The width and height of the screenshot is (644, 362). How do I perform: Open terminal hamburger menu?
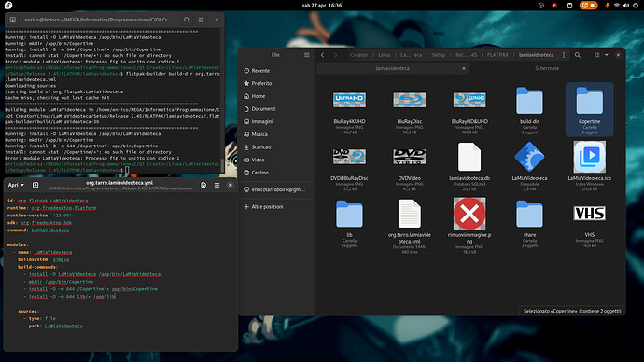[x=201, y=20]
